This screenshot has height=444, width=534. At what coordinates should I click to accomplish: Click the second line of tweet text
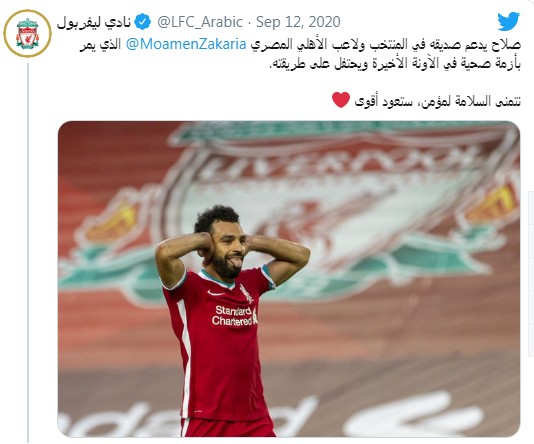coord(395,64)
